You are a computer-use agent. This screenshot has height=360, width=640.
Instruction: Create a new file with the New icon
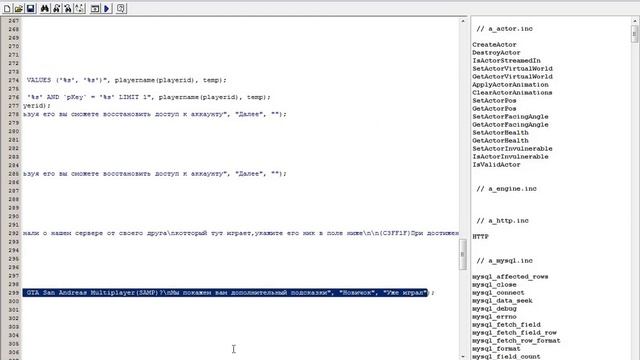pos(7,8)
